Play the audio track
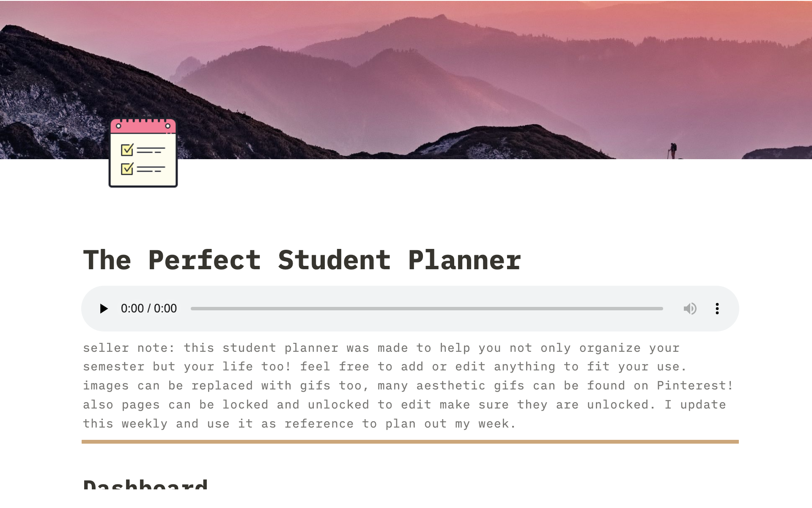The width and height of the screenshot is (812, 508). pos(104,309)
